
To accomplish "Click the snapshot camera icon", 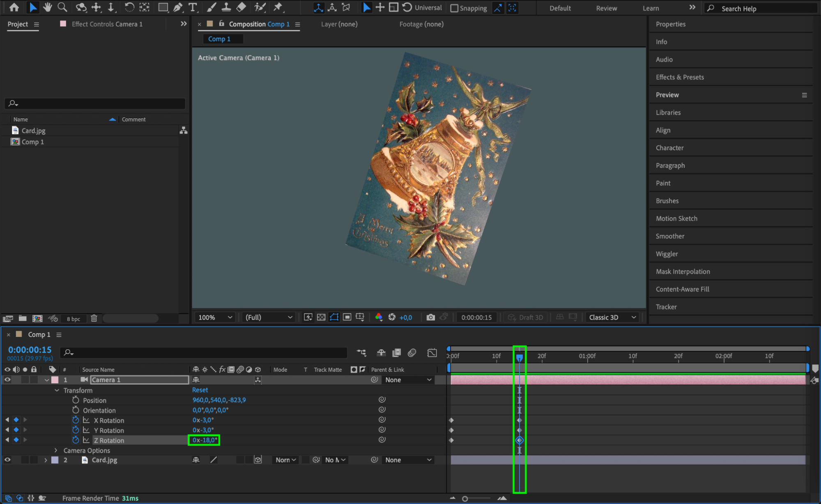I will (430, 317).
